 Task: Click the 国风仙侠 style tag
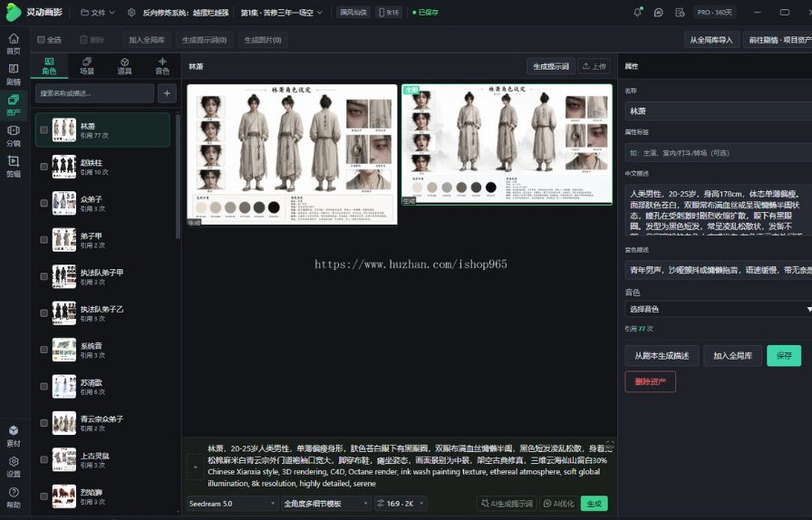[353, 12]
